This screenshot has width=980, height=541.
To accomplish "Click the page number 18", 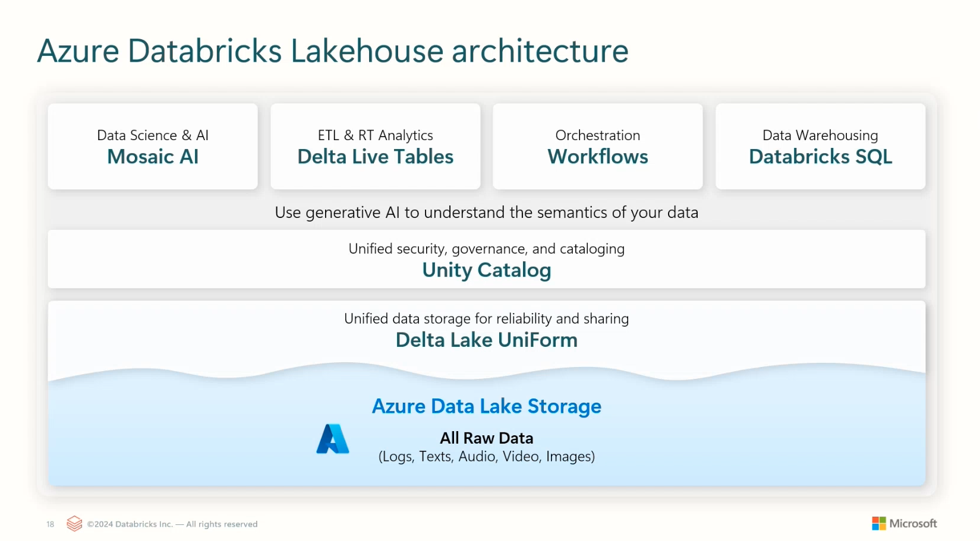I will coord(49,524).
